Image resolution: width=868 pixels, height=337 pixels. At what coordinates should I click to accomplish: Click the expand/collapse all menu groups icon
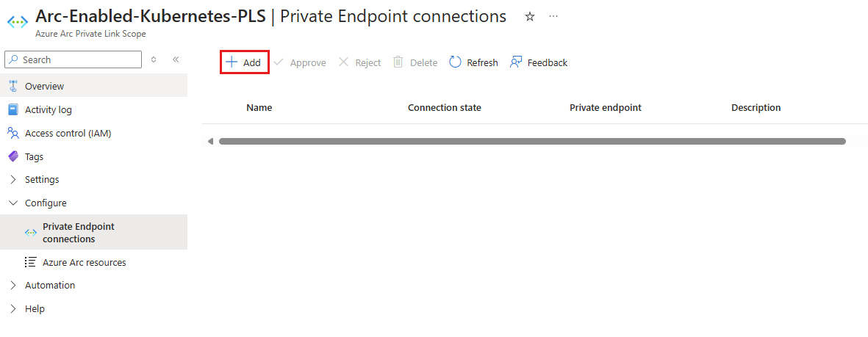(154, 59)
